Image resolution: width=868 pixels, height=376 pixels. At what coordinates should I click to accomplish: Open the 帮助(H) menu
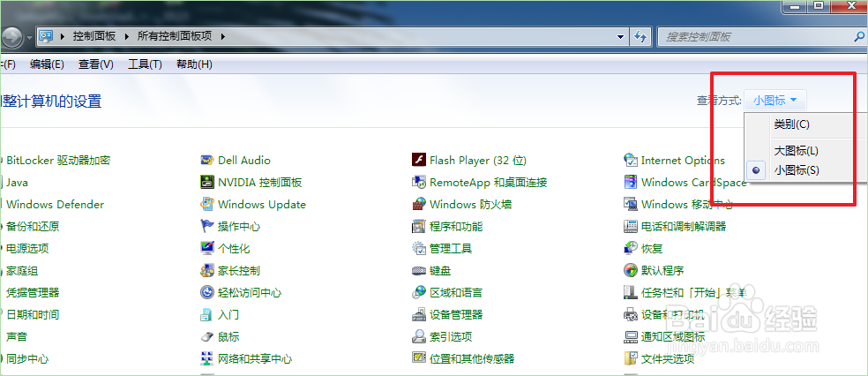coord(194,64)
